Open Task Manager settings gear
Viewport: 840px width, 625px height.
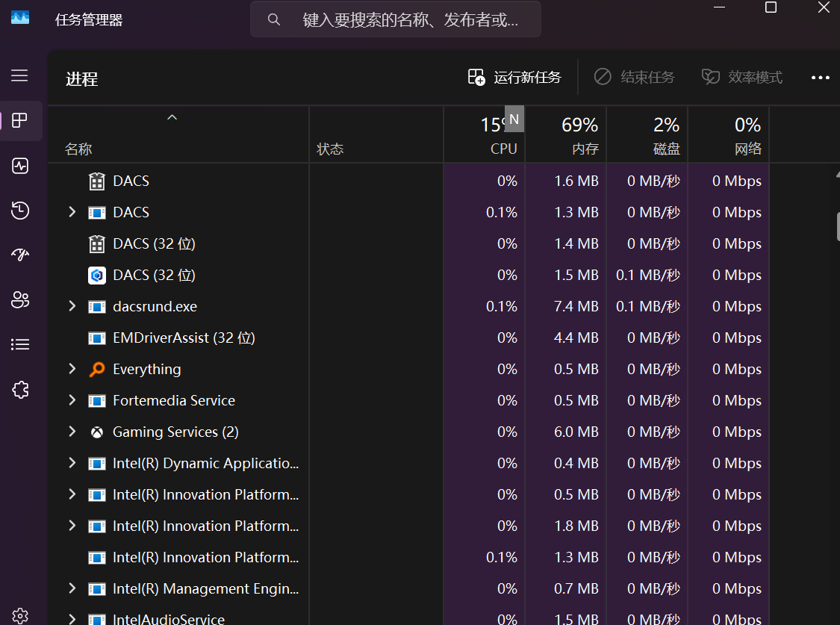tap(20, 616)
